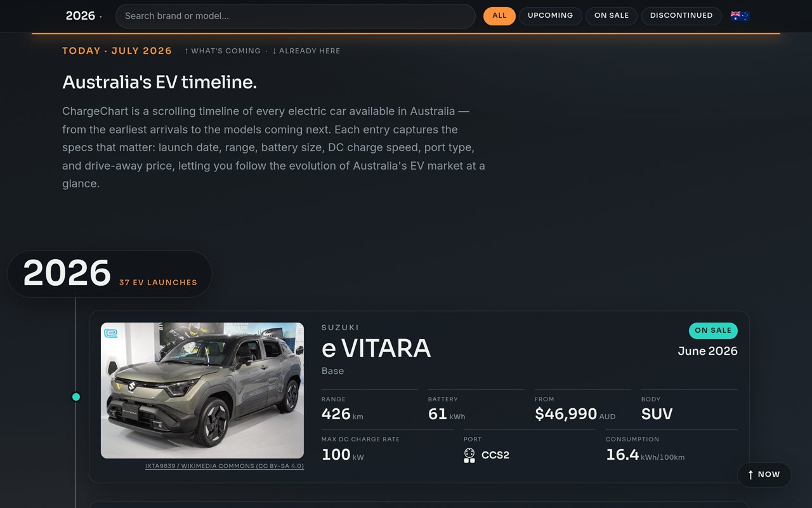Click the ON SALE status badge
This screenshot has height=508, width=812.
tap(713, 330)
